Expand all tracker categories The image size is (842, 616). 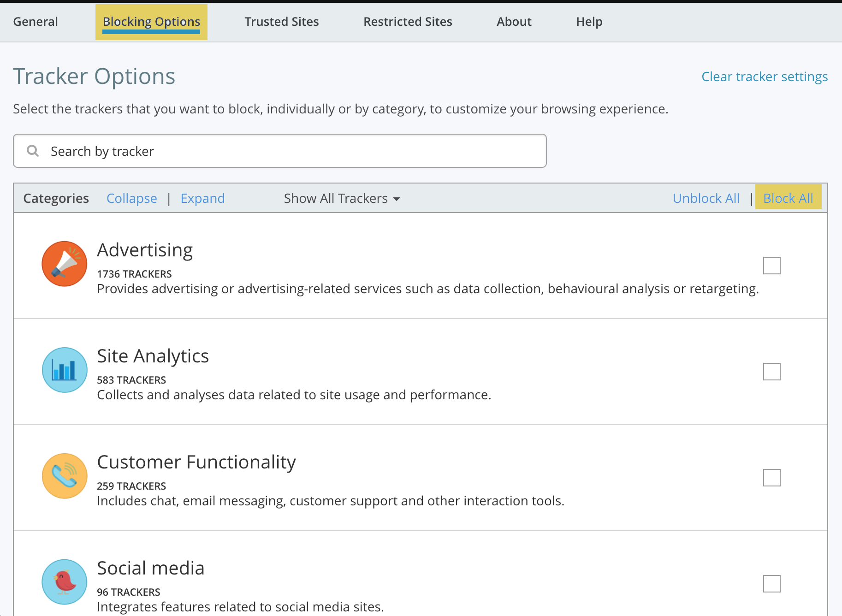click(202, 198)
